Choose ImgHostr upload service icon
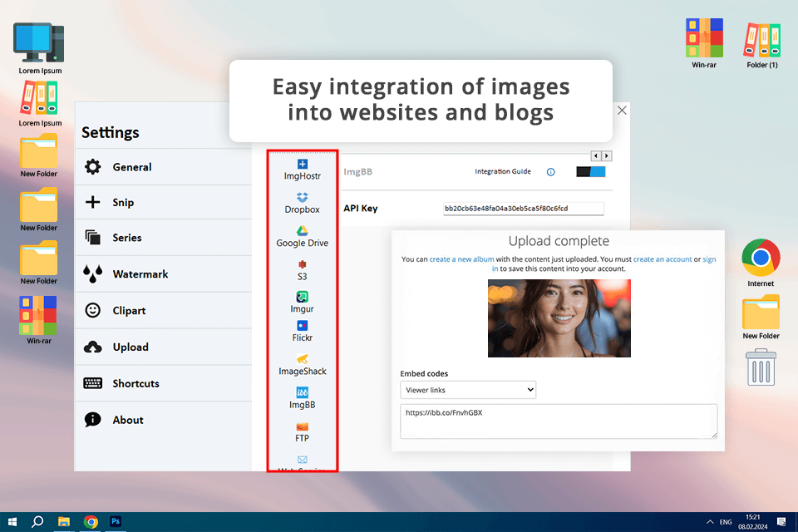Image resolution: width=798 pixels, height=532 pixels. coord(303,164)
